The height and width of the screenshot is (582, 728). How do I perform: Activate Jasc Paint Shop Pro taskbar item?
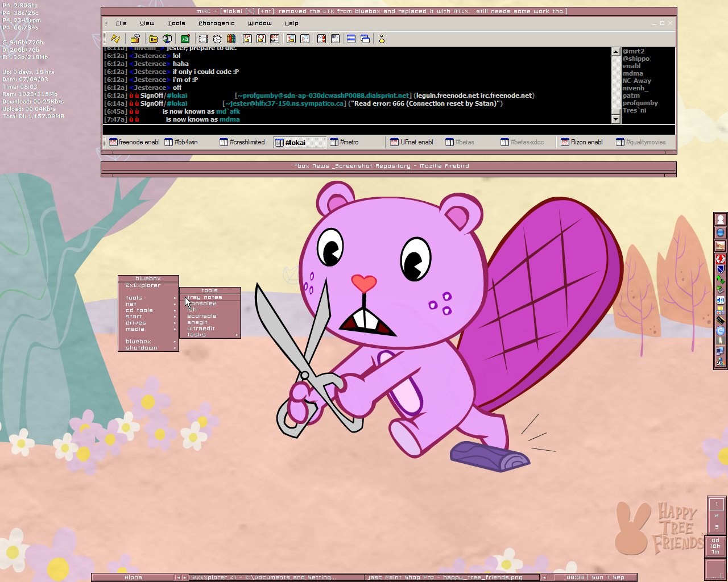point(452,577)
